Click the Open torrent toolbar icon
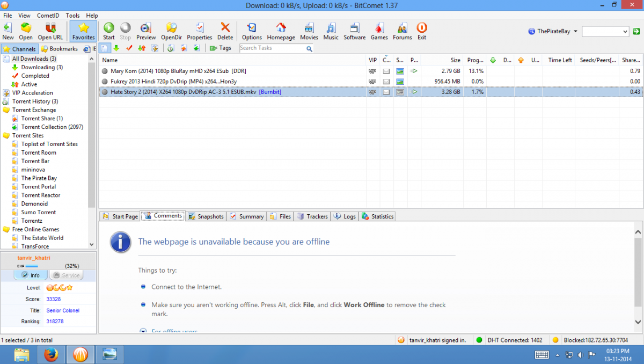The height and width of the screenshot is (364, 644). [26, 31]
